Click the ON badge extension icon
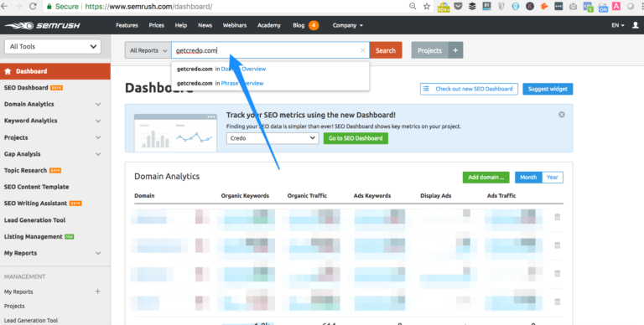Image resolution: width=644 pixels, height=325 pixels. [603, 7]
